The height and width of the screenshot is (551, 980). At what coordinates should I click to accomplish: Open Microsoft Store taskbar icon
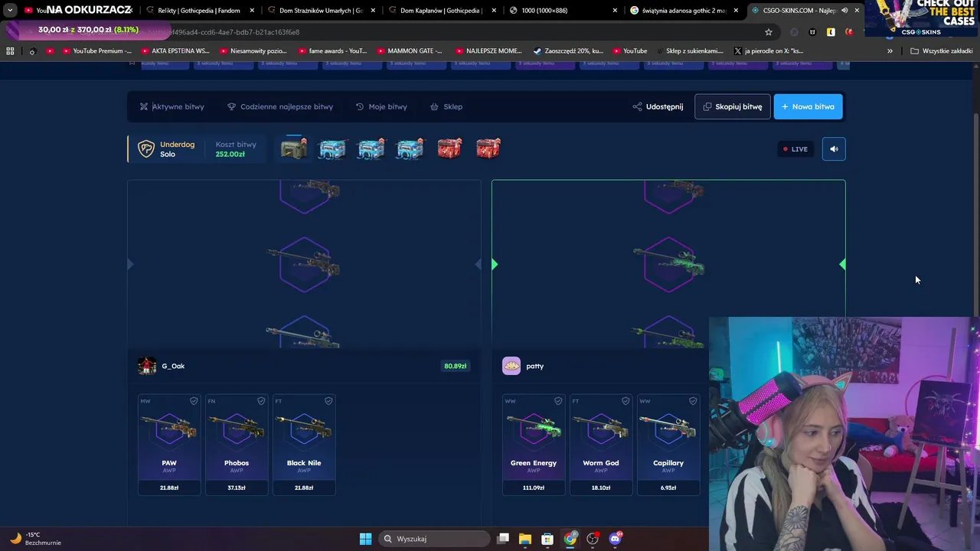[547, 539]
